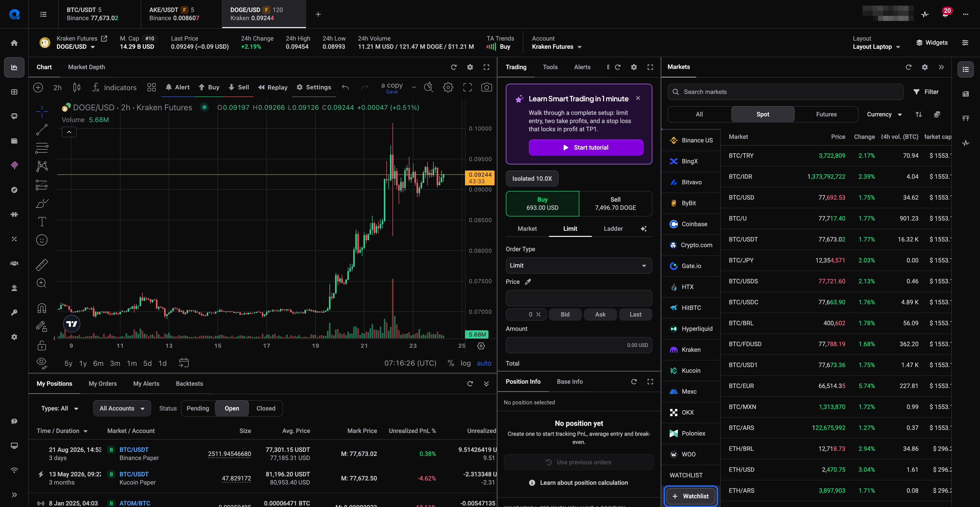980x507 pixels.
Task: Choose the text annotation tool
Action: [x=42, y=222]
